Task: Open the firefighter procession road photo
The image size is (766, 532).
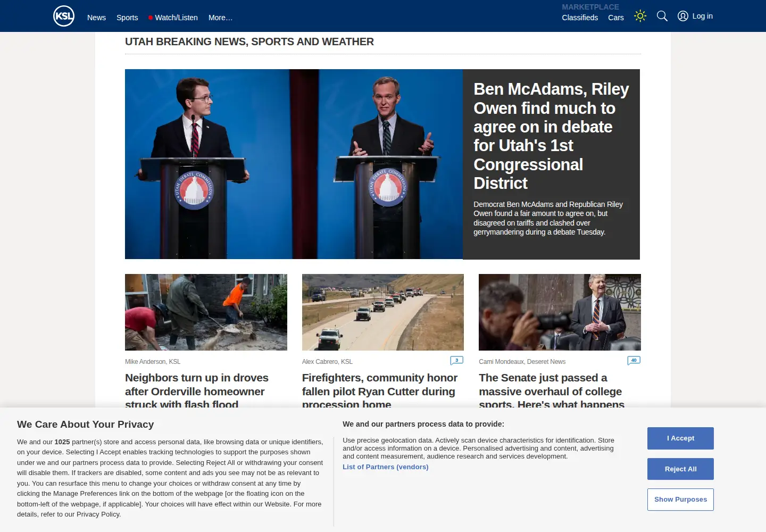Action: (x=383, y=312)
